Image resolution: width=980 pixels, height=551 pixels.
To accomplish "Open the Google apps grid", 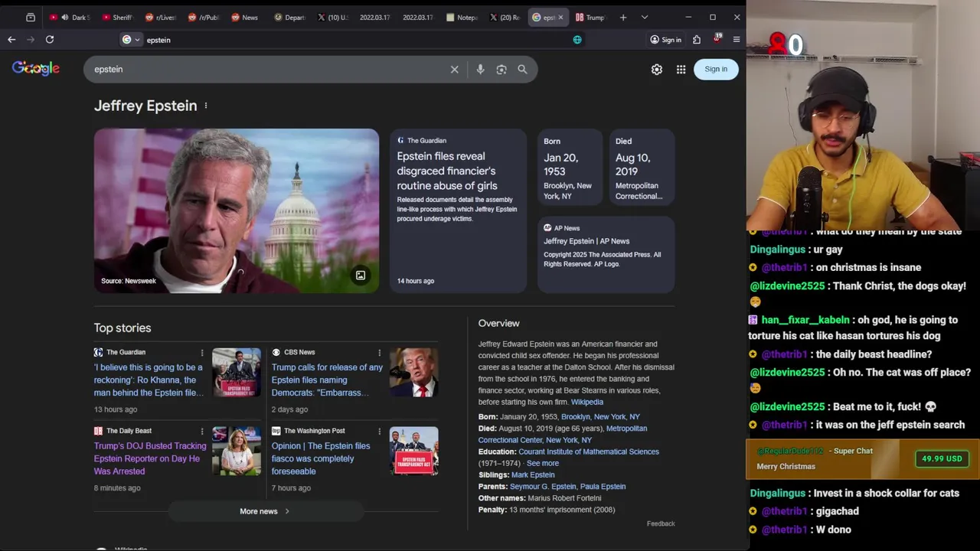I will pyautogui.click(x=681, y=70).
